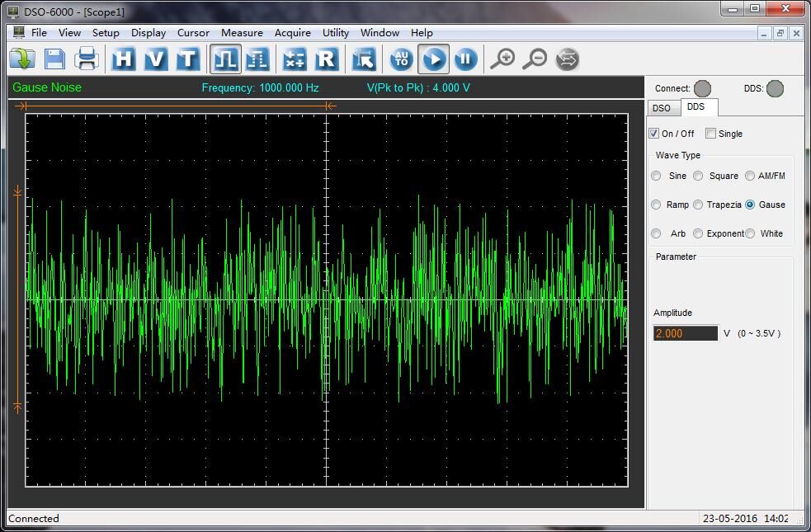This screenshot has width=811, height=532.
Task: Choose the White noise wave type
Action: [750, 233]
